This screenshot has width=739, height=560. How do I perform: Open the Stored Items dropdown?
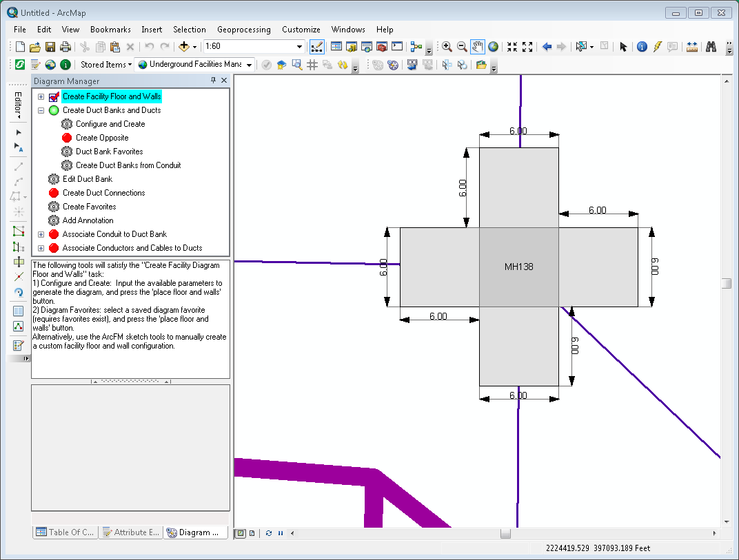pyautogui.click(x=106, y=65)
